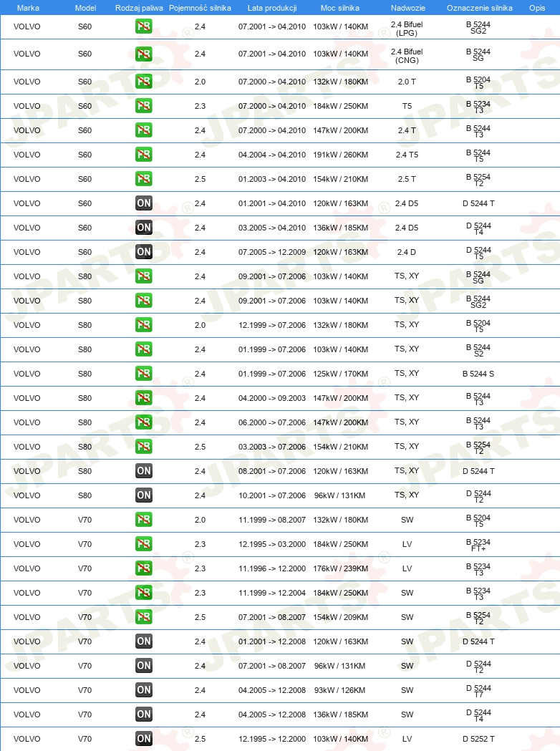Select the 93kW / 126KM power cell
The width and height of the screenshot is (560, 751).
[339, 690]
